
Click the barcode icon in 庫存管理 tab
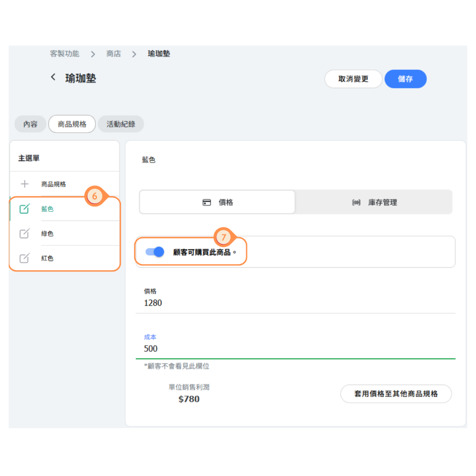pos(356,203)
